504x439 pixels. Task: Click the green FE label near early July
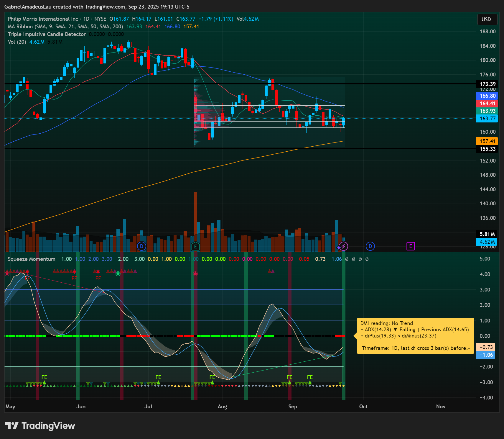pyautogui.click(x=158, y=377)
